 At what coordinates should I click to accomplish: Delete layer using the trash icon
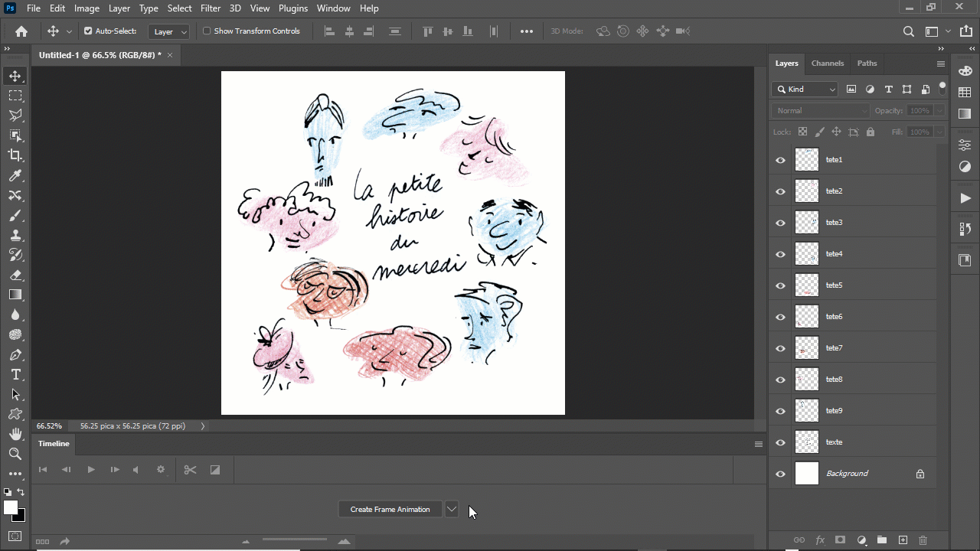923,540
